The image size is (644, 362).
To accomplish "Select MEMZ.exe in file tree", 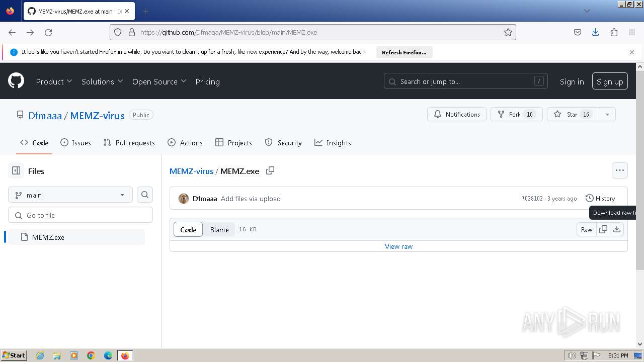I will pyautogui.click(x=76, y=237).
